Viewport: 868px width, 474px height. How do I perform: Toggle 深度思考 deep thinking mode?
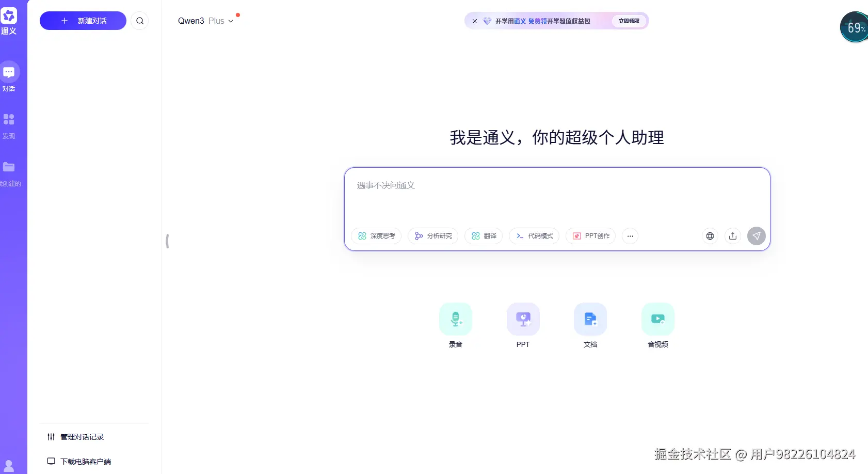pyautogui.click(x=376, y=236)
